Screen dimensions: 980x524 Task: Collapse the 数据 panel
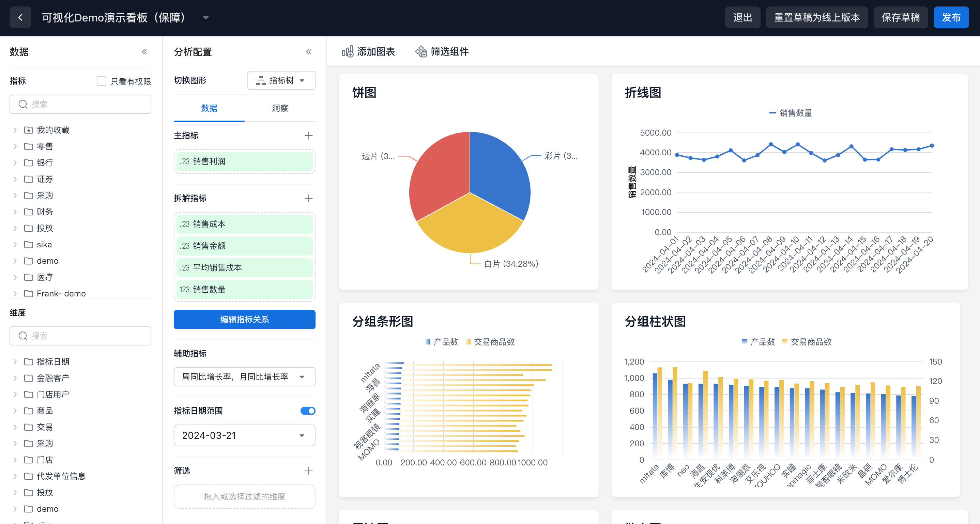(144, 52)
